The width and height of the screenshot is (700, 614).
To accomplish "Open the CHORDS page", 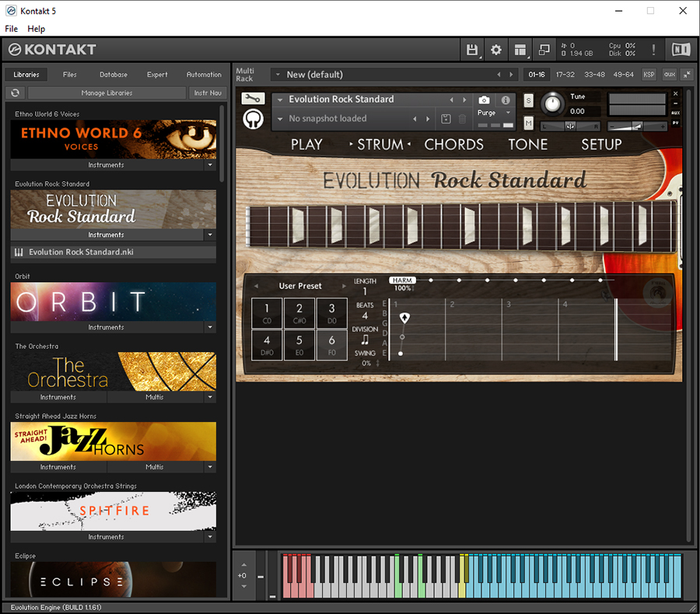I will coord(453,145).
